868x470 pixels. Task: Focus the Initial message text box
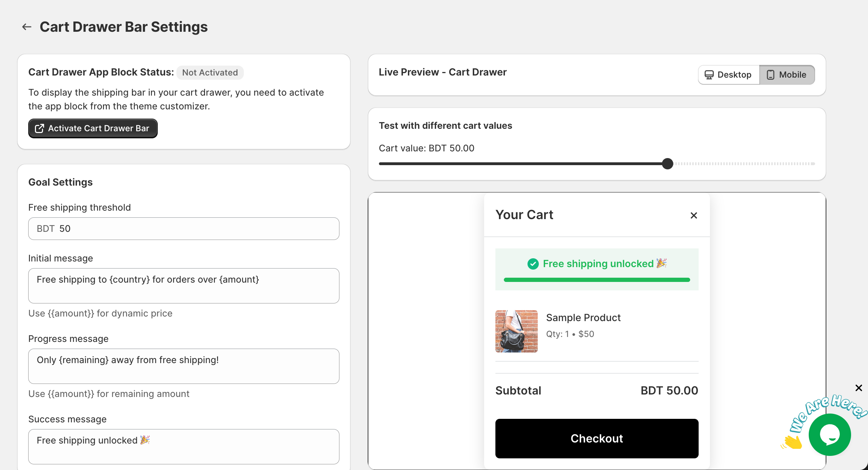tap(184, 286)
